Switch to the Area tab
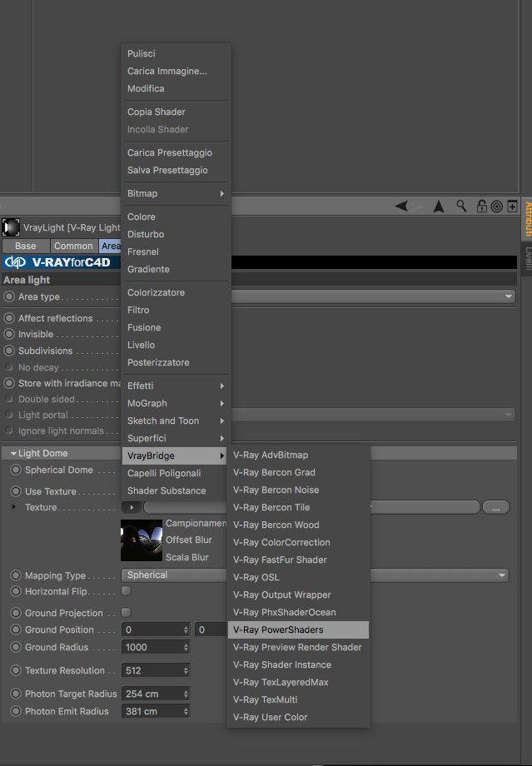Viewport: 532px width, 766px height. 111,246
